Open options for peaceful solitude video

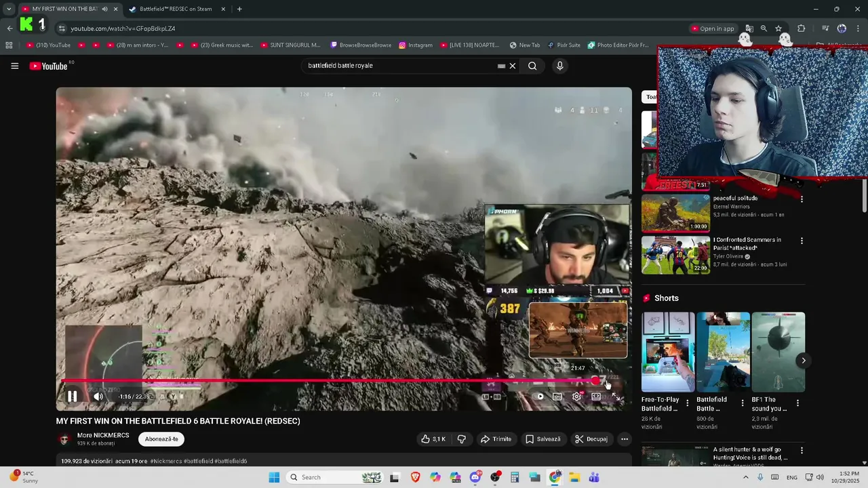(802, 199)
